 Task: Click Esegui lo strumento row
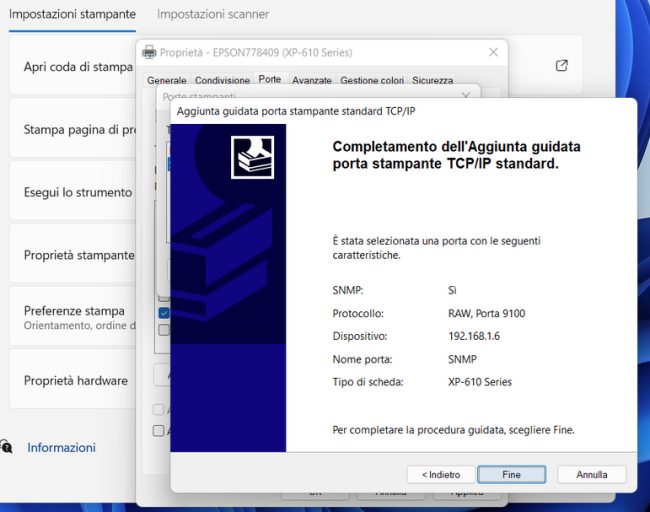coord(73,192)
